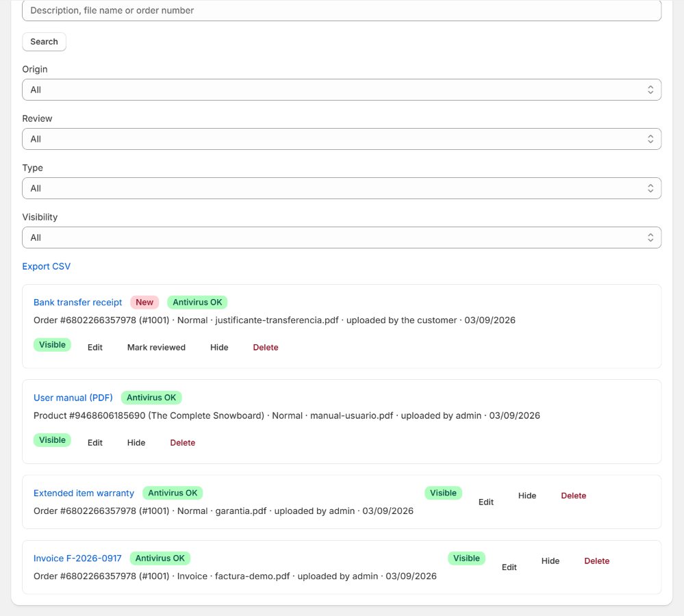Screen dimensions: 684x616
Task: Delete the User manual (PDF) document
Action: 183,443
